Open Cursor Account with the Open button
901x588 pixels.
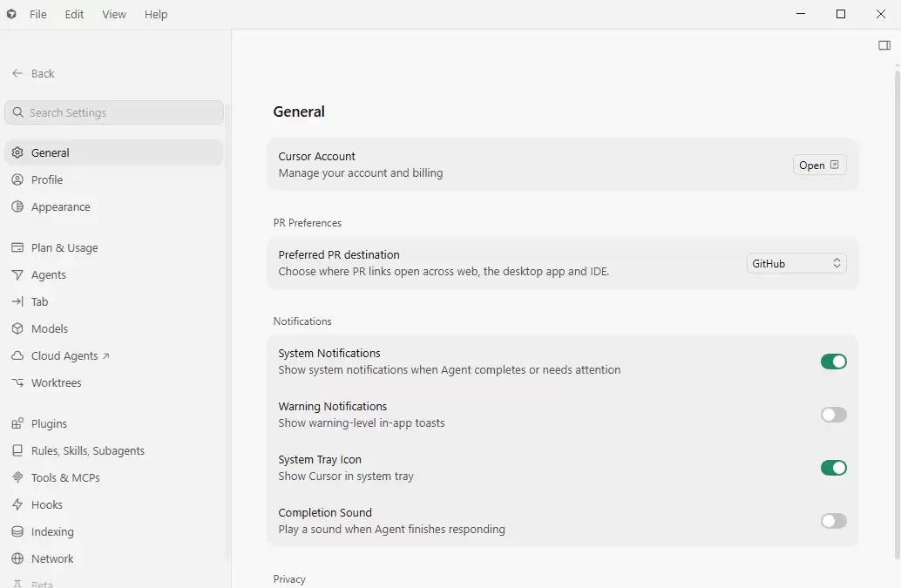coord(819,166)
